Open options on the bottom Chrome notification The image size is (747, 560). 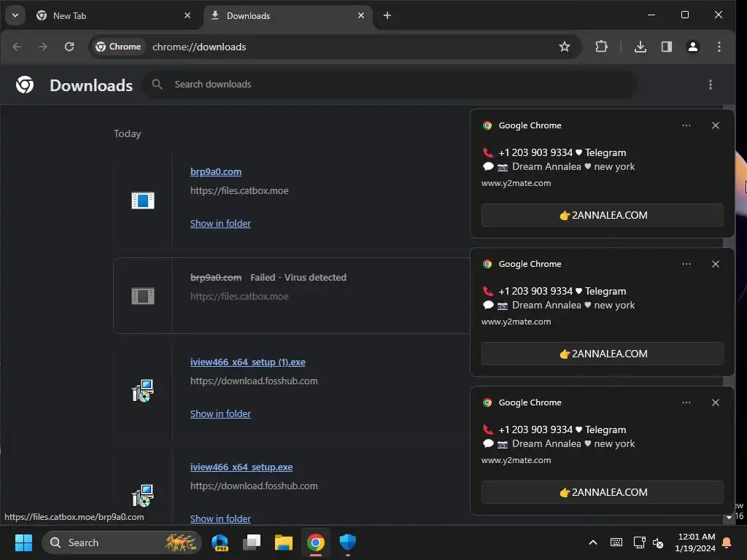click(x=686, y=402)
